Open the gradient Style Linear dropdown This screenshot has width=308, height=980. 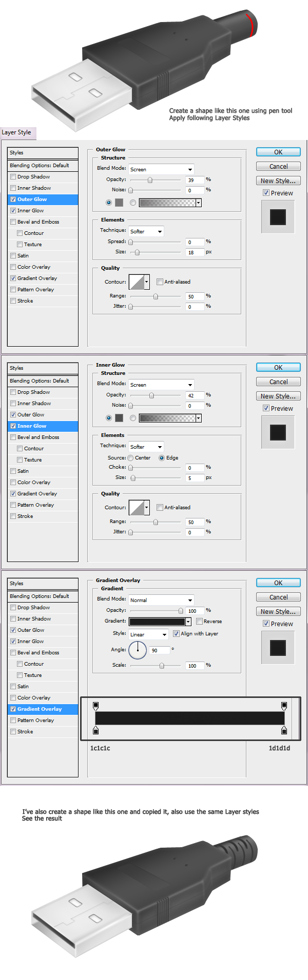click(x=148, y=634)
